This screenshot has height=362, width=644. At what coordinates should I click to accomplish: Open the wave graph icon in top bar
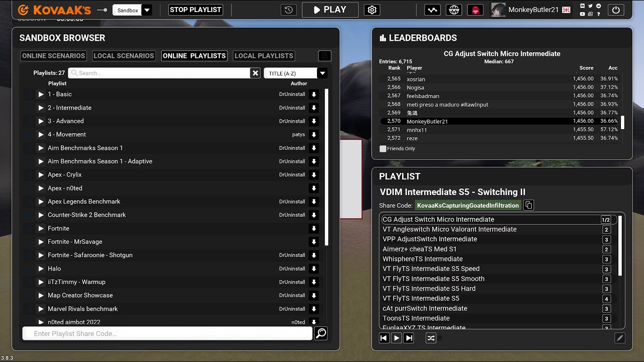(x=433, y=10)
